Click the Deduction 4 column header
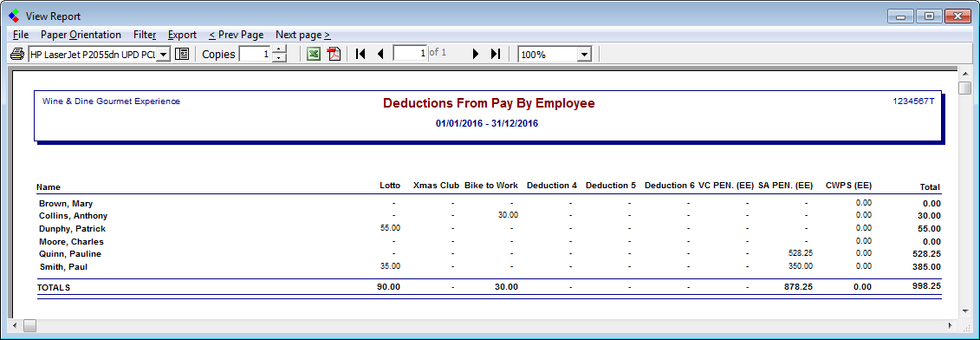 coord(552,186)
